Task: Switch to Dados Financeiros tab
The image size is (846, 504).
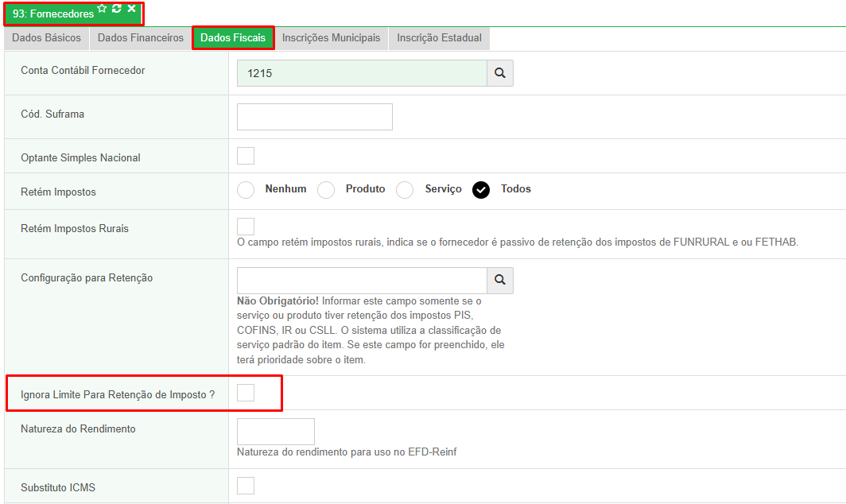Action: point(140,38)
